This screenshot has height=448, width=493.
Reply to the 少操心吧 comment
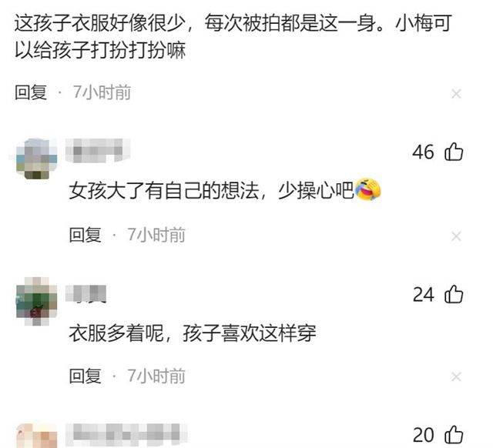(86, 235)
